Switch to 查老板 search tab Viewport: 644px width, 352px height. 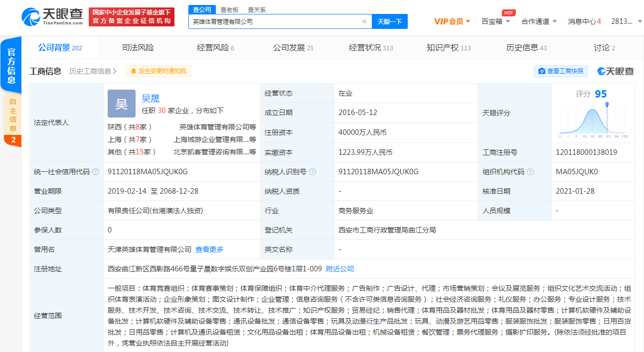[x=229, y=9]
